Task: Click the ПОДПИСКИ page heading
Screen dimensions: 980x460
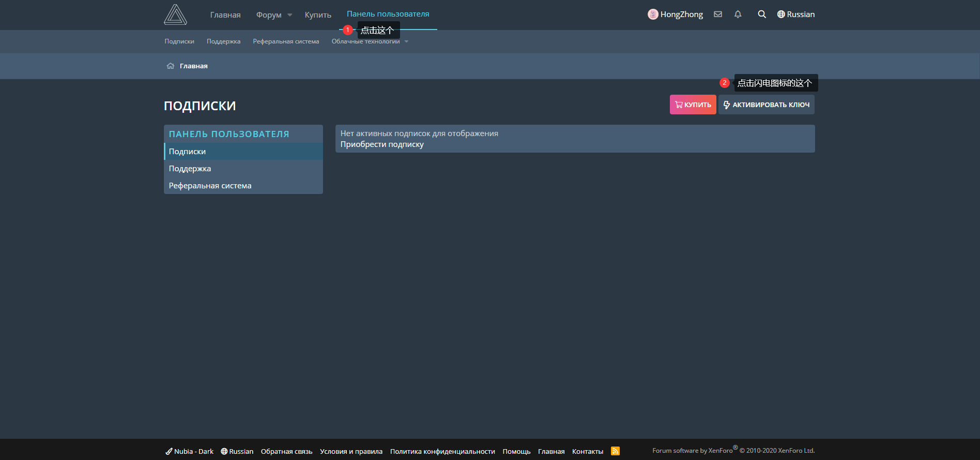Action: click(200, 106)
